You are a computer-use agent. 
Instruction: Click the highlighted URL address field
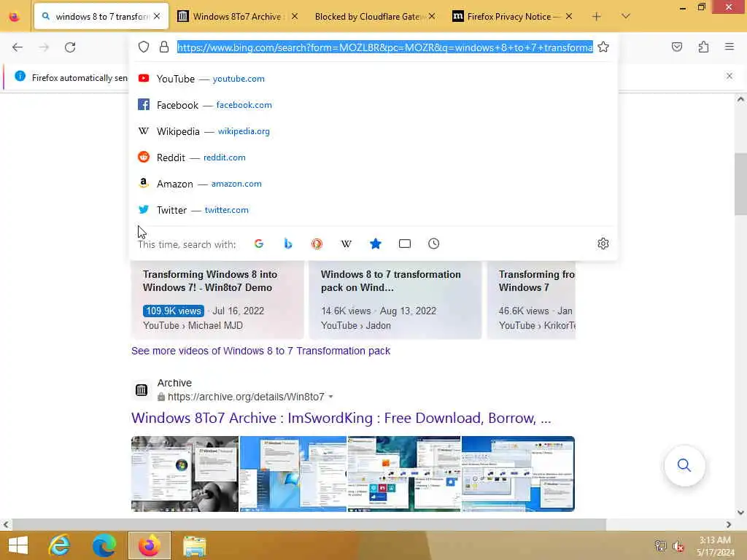click(385, 47)
